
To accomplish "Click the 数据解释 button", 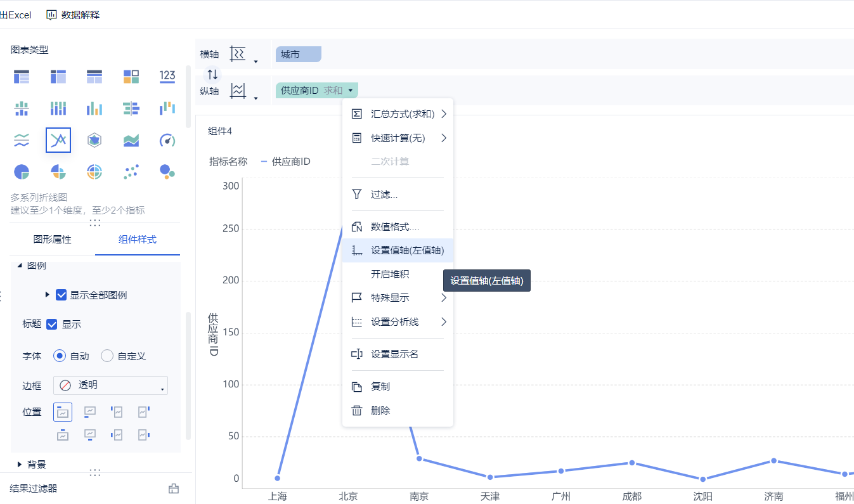I will 73,15.
